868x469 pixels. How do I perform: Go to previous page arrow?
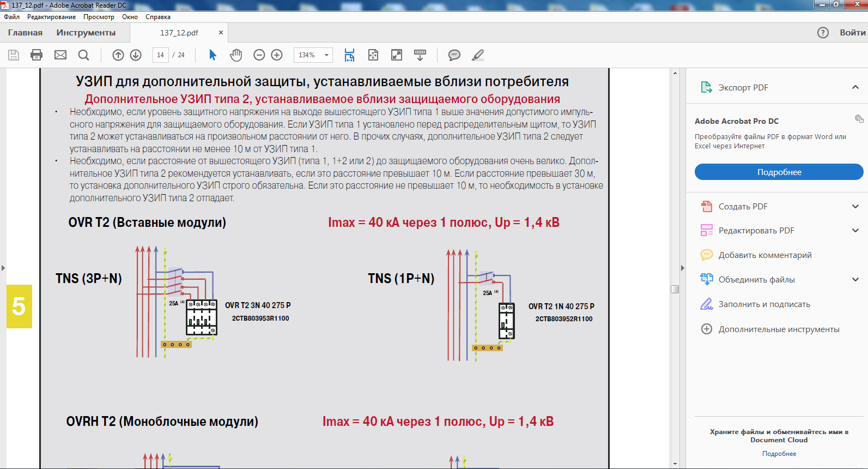click(x=118, y=55)
